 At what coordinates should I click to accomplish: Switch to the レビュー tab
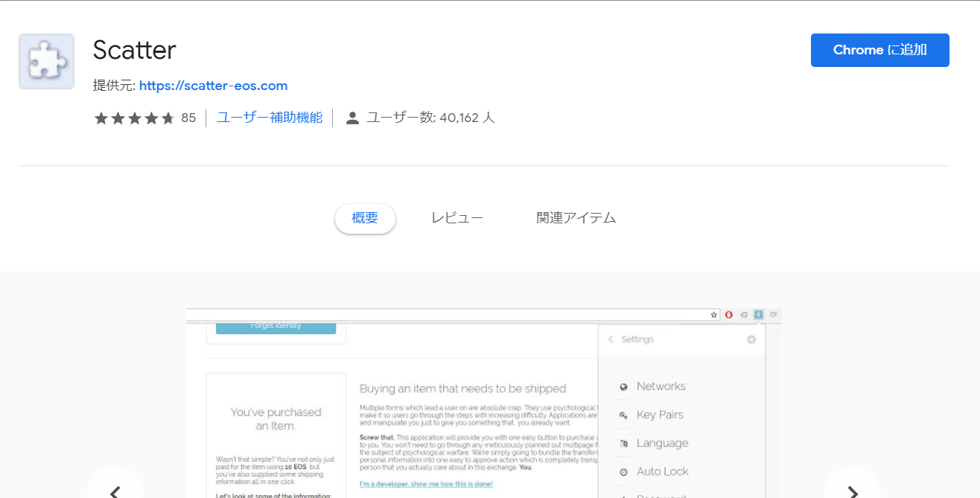coord(457,218)
